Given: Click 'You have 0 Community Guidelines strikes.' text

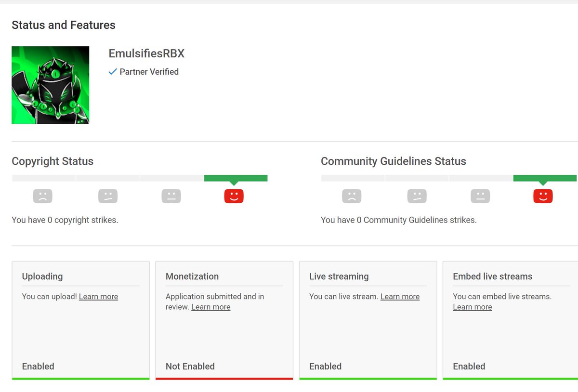Looking at the screenshot, I should 399,220.
